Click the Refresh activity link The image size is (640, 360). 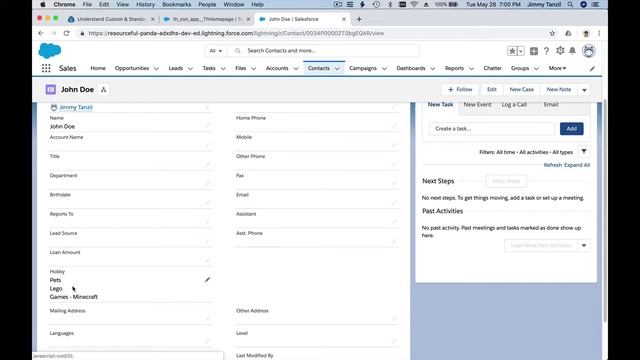coord(553,165)
